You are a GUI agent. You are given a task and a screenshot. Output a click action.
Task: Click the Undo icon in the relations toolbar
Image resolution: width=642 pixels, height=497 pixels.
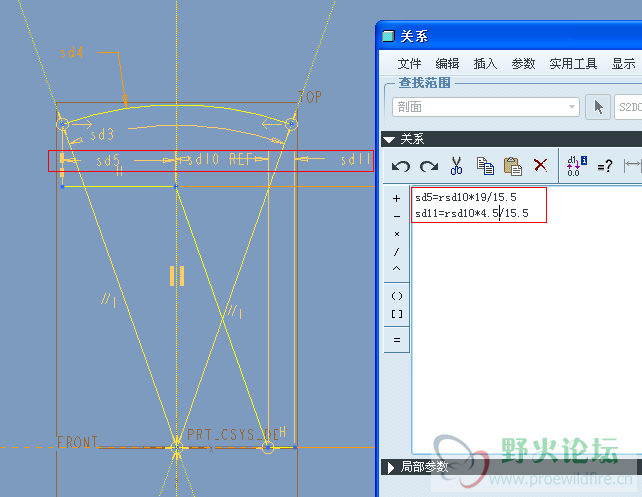401,166
